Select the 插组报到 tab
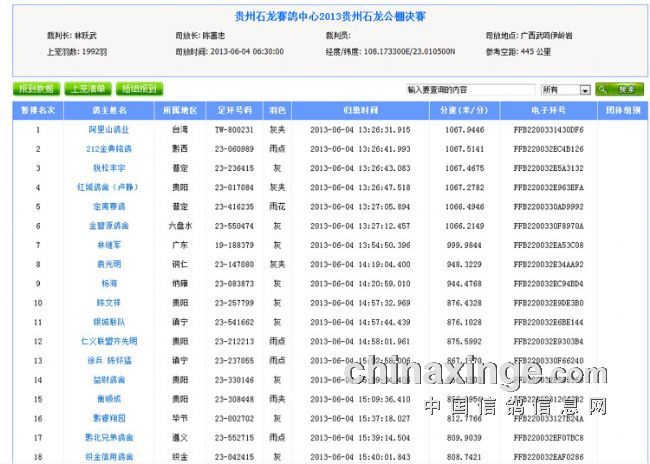The height and width of the screenshot is (464, 650). [x=139, y=89]
